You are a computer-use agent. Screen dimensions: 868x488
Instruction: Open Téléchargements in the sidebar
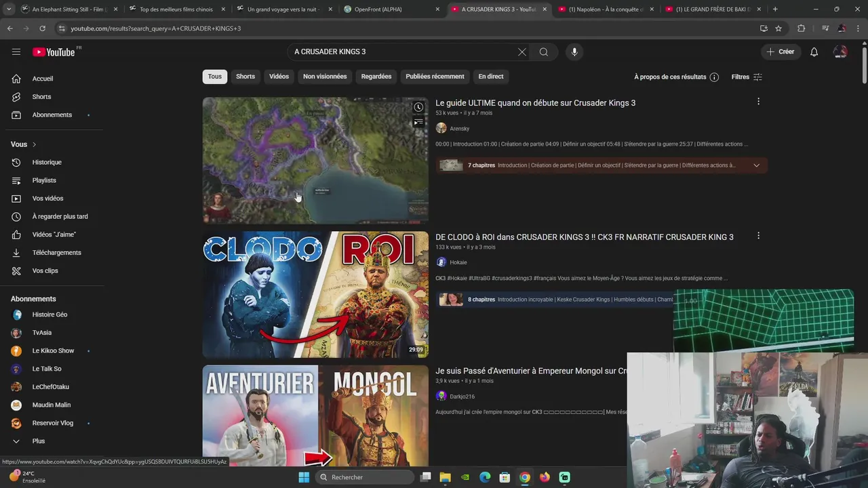pos(52,253)
